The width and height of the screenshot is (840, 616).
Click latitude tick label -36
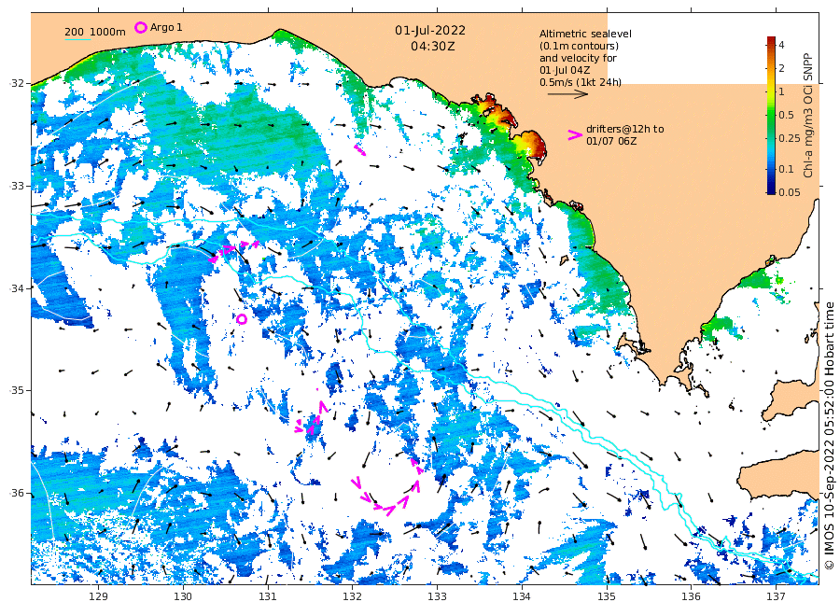point(16,494)
